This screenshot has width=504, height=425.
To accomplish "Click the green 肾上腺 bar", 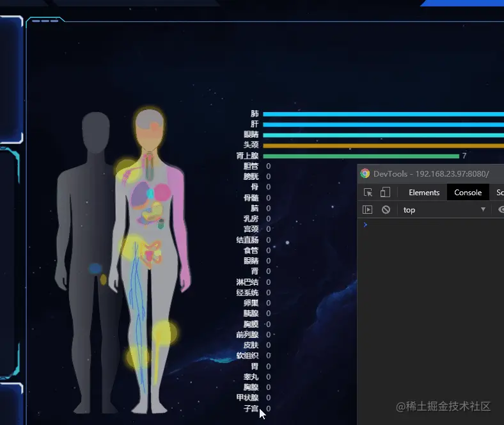I will click(x=361, y=156).
